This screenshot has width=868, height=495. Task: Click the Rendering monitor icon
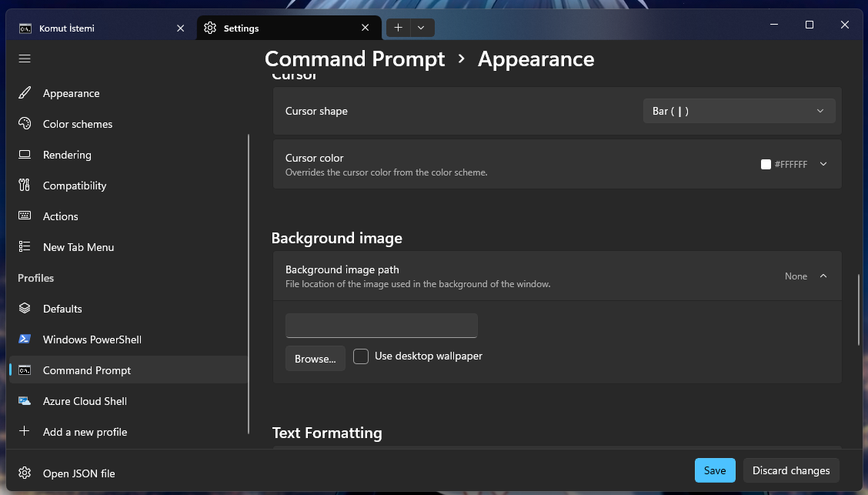(25, 155)
